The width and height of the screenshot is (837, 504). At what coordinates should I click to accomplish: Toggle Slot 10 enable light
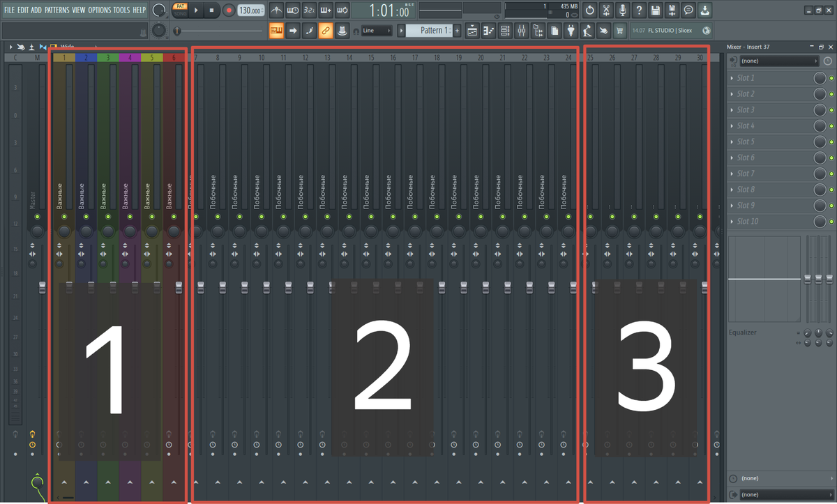pyautogui.click(x=831, y=221)
